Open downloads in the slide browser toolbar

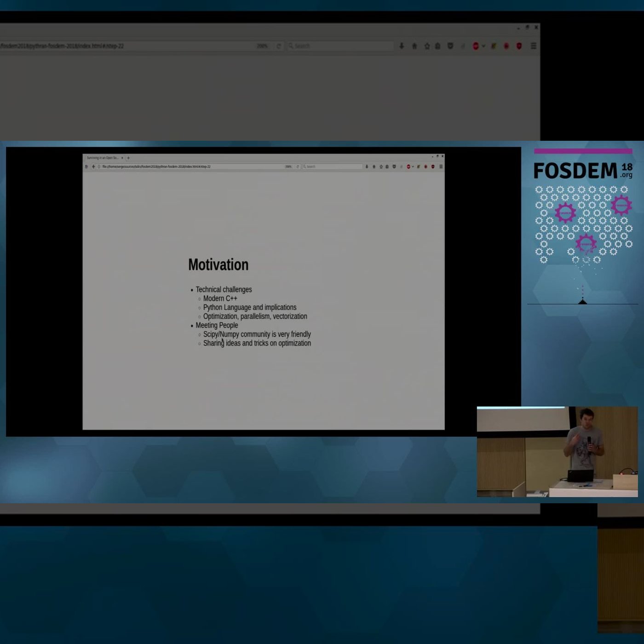(367, 167)
